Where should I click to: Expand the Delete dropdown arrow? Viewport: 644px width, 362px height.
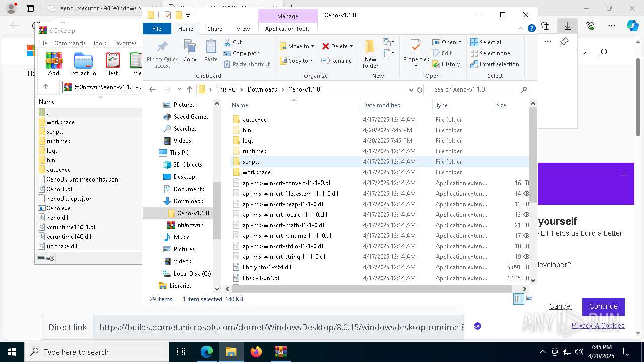coord(351,46)
